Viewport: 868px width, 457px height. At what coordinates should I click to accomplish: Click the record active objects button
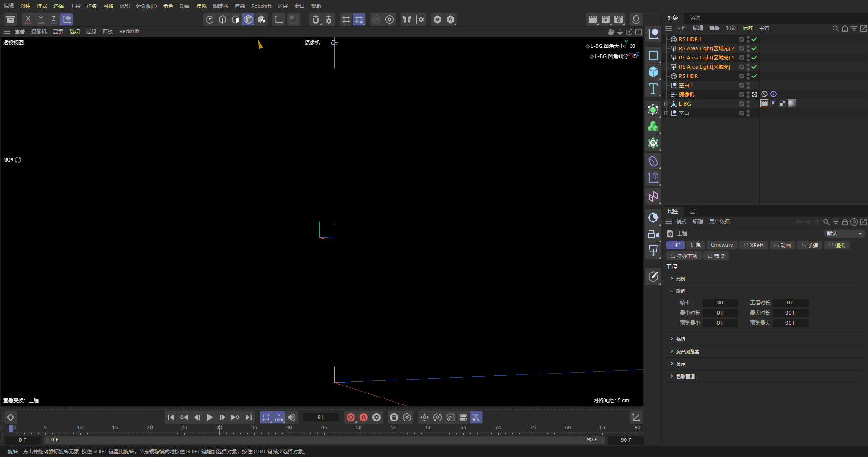[351, 417]
